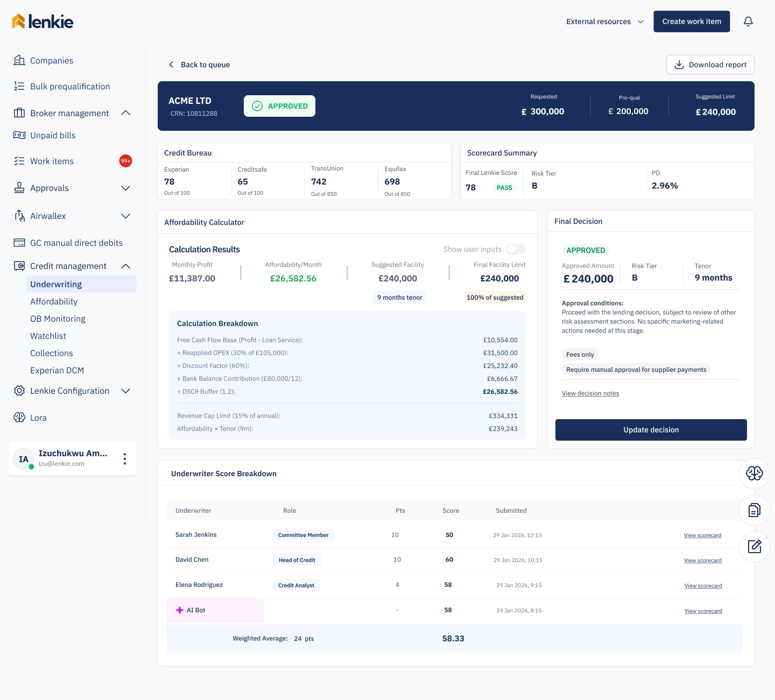Open the user profile three-dot menu
This screenshot has height=700, width=775.
(x=125, y=459)
